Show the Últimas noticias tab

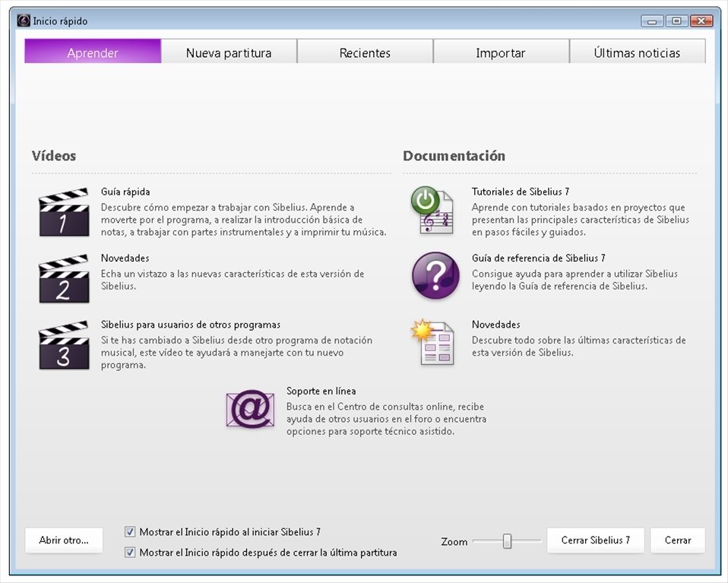point(637,51)
